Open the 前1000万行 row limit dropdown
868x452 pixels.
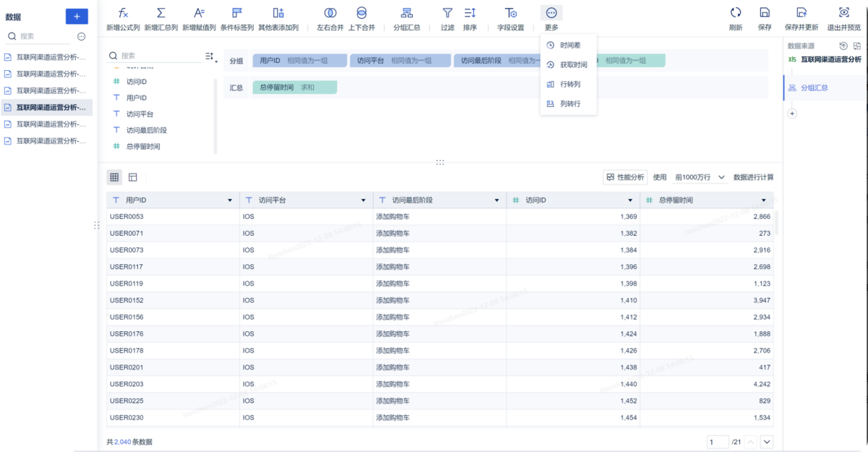(x=699, y=177)
